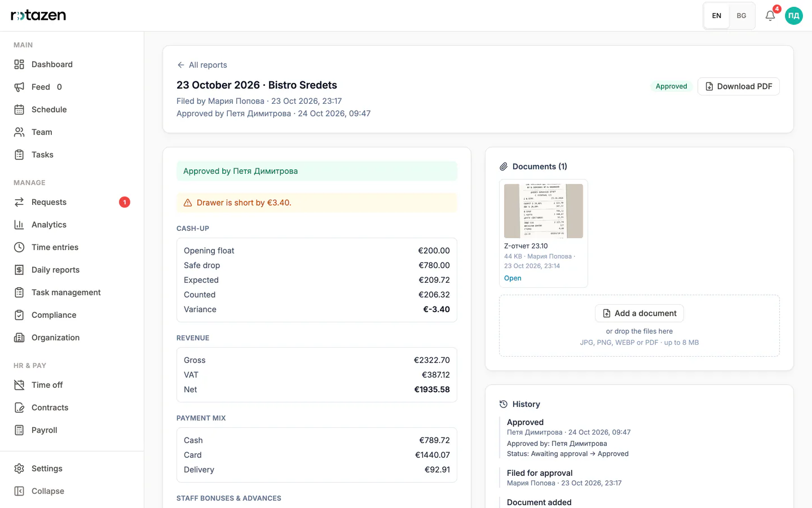Screen dimensions: 812x508
Task: Open the Z-отчет 23.10 document link
Action: coord(513,278)
